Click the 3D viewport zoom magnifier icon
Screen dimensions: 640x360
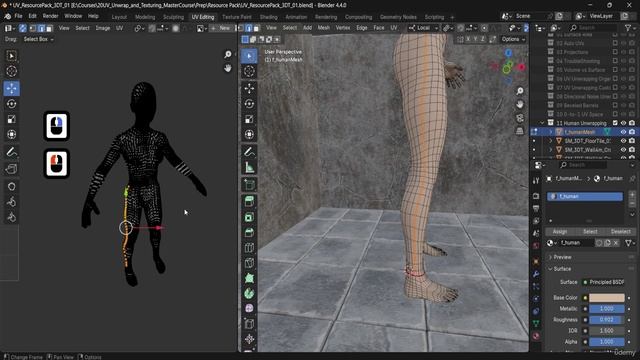pos(520,91)
